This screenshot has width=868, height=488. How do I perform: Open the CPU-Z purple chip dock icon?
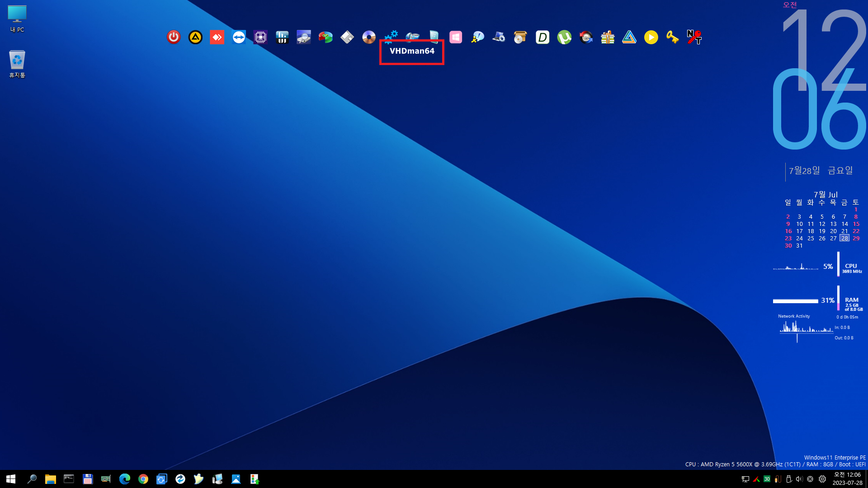pyautogui.click(x=260, y=37)
